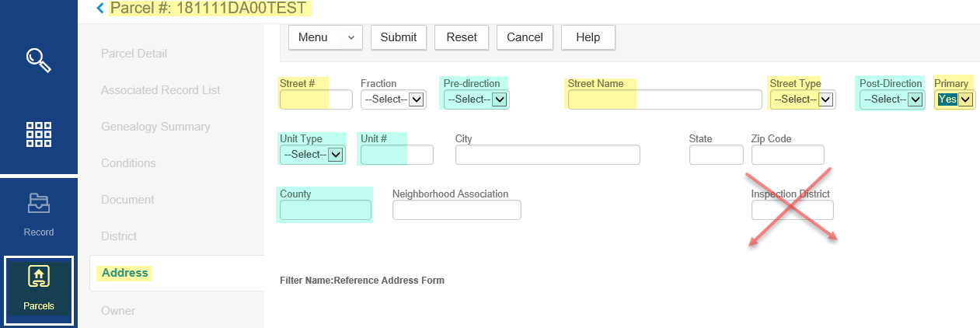980x328 pixels.
Task: Select the Parcels sidebar icon
Action: (38, 289)
